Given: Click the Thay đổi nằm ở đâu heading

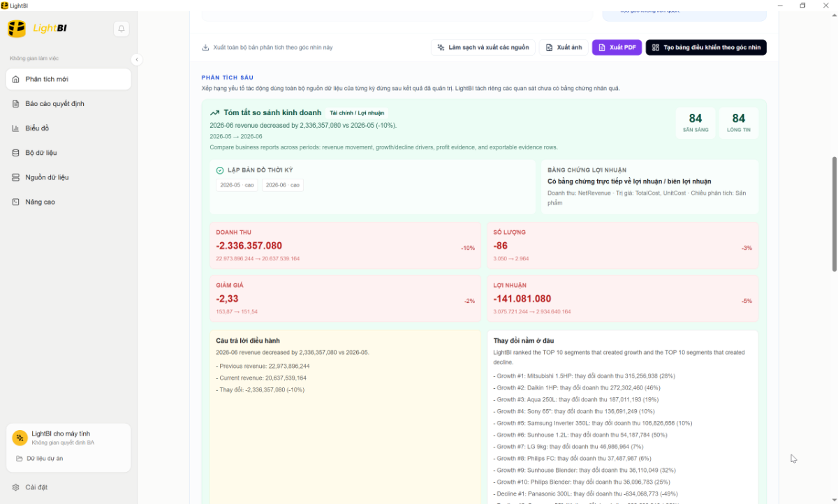Looking at the screenshot, I should (524, 341).
